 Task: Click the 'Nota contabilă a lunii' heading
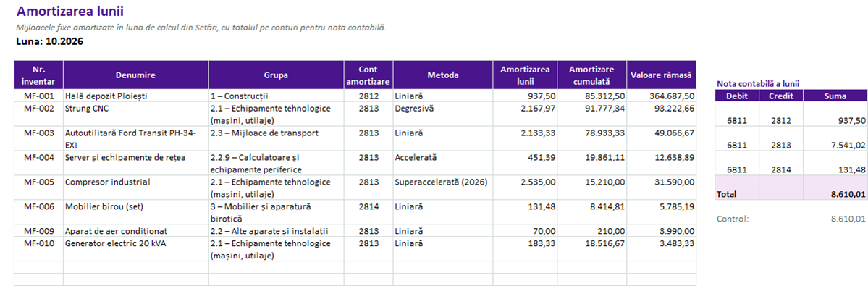pos(758,83)
